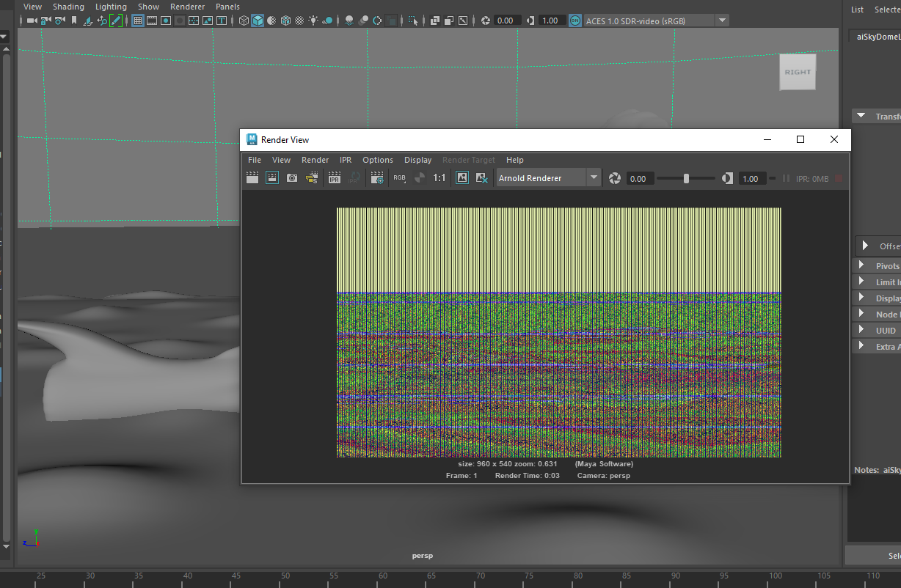The width and height of the screenshot is (901, 588).
Task: Open the ACES 1.0 SDR-video view transform dropdown
Action: coord(656,21)
